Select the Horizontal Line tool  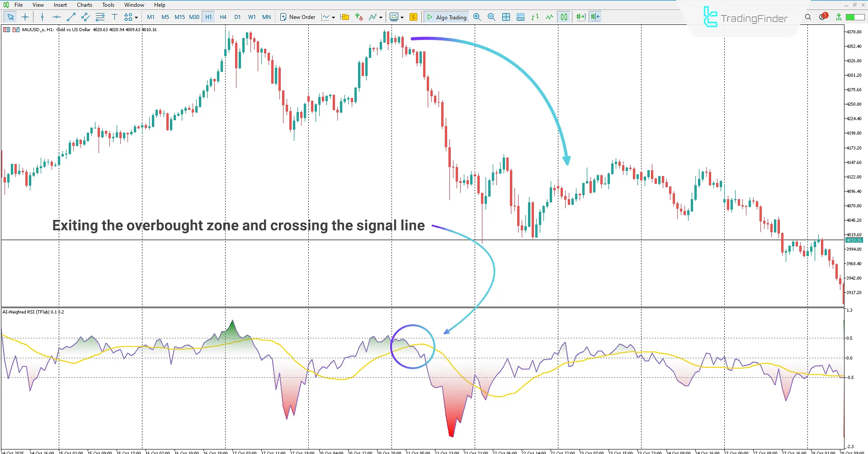pos(56,17)
